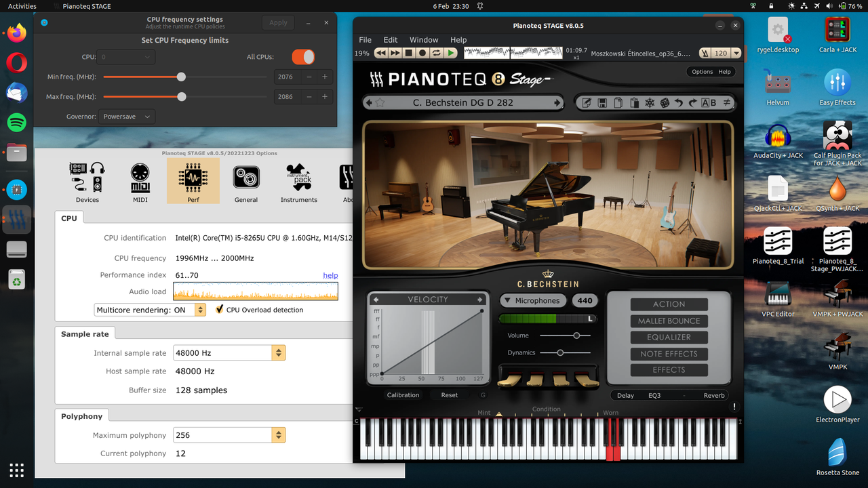Decrease Min freq. with minus button
Screen dimensions: 868x488
point(309,77)
